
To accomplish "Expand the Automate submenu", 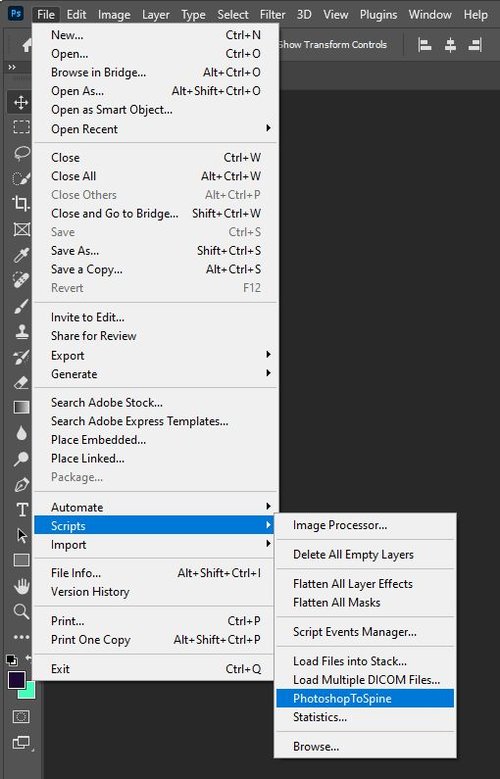I will click(154, 507).
